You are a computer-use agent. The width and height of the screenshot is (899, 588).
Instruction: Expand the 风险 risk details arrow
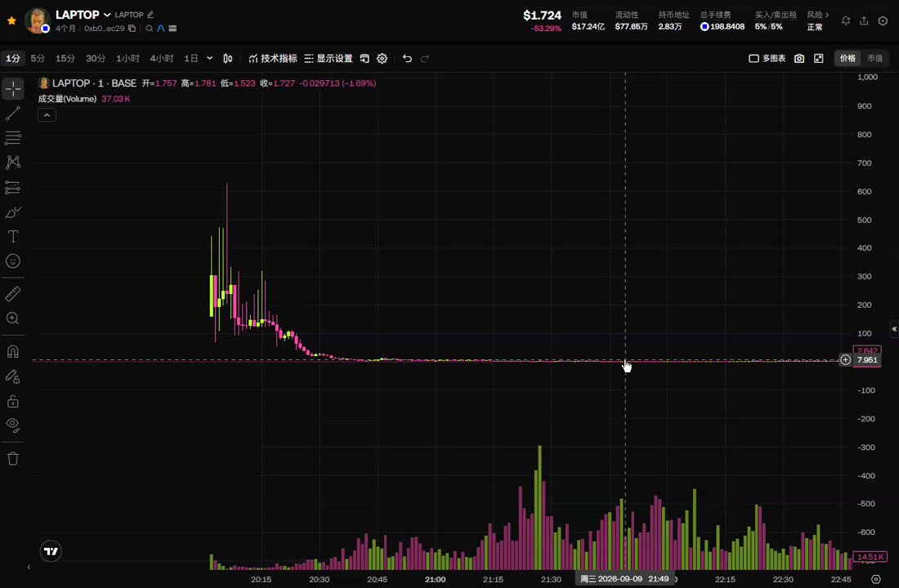pos(827,15)
